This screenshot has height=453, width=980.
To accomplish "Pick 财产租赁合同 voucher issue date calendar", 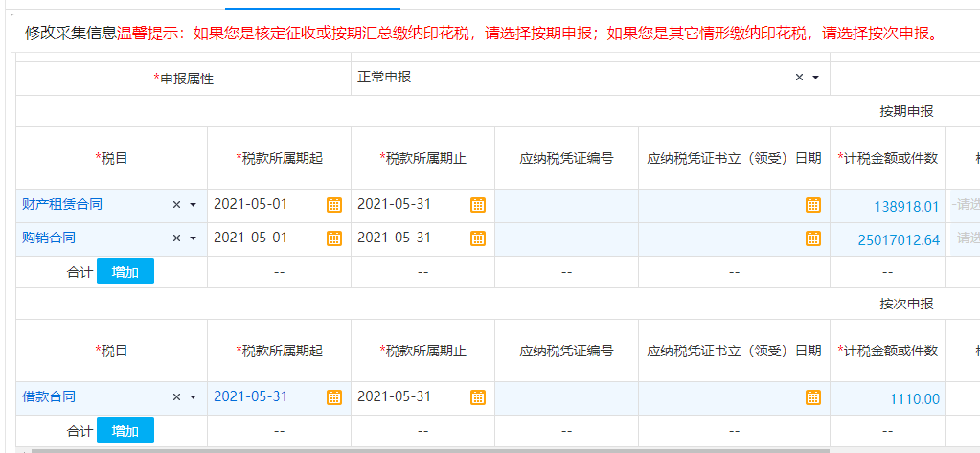I will [813, 205].
